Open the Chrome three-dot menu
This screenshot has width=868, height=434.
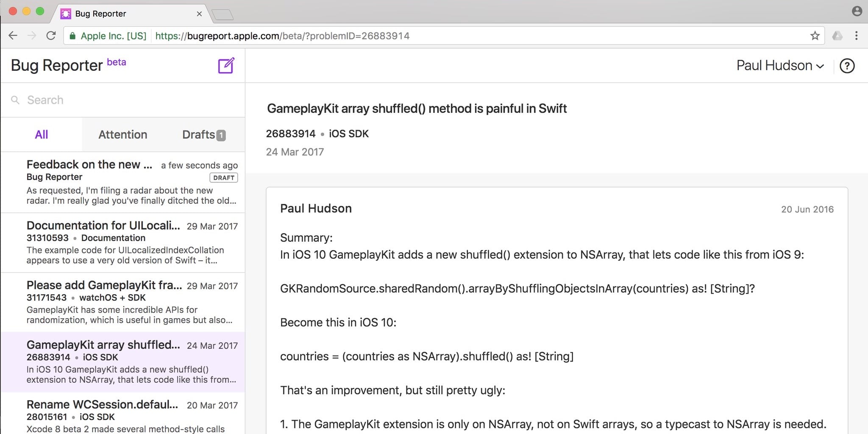tap(856, 36)
